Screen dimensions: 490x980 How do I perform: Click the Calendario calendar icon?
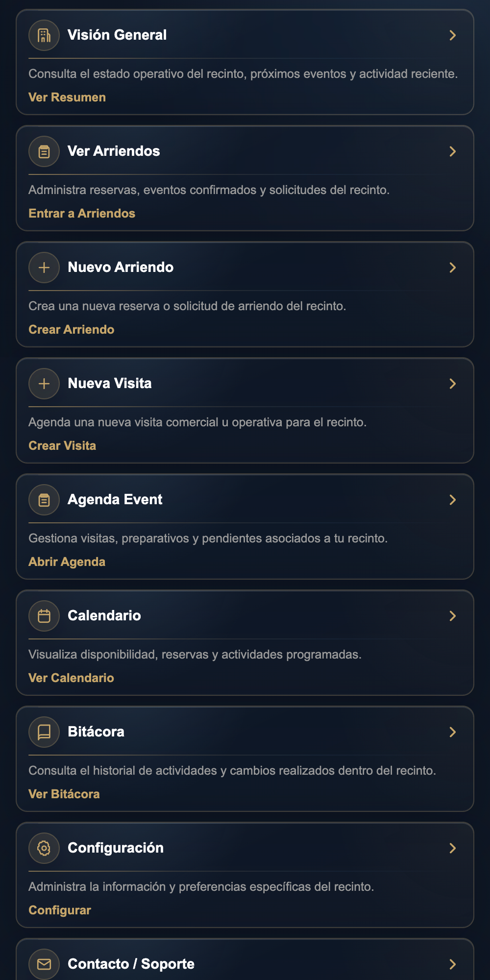(44, 616)
